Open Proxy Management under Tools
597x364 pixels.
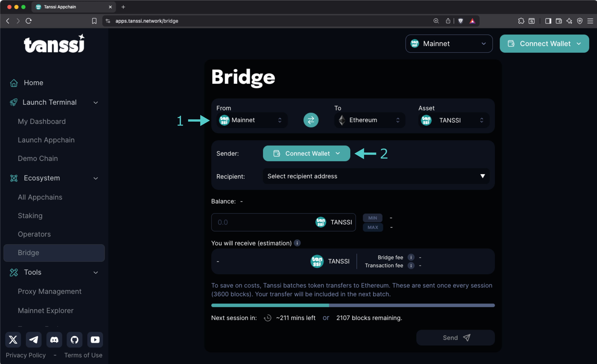click(50, 291)
